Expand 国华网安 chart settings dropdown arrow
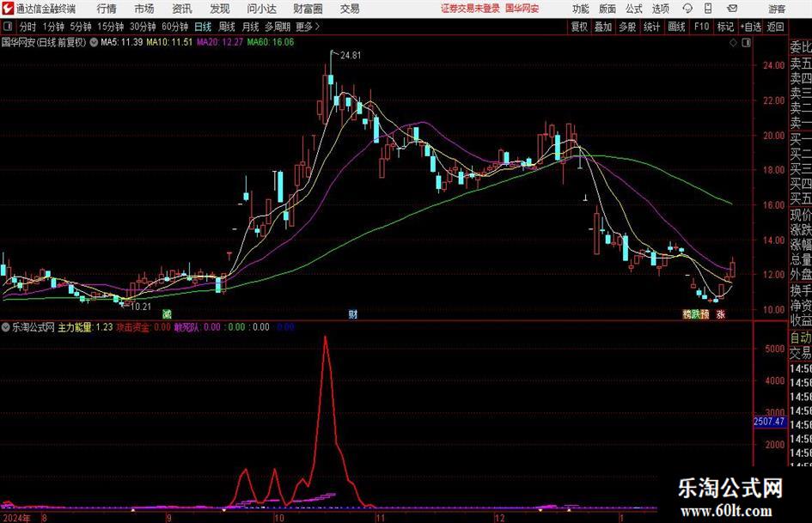 coord(94,42)
